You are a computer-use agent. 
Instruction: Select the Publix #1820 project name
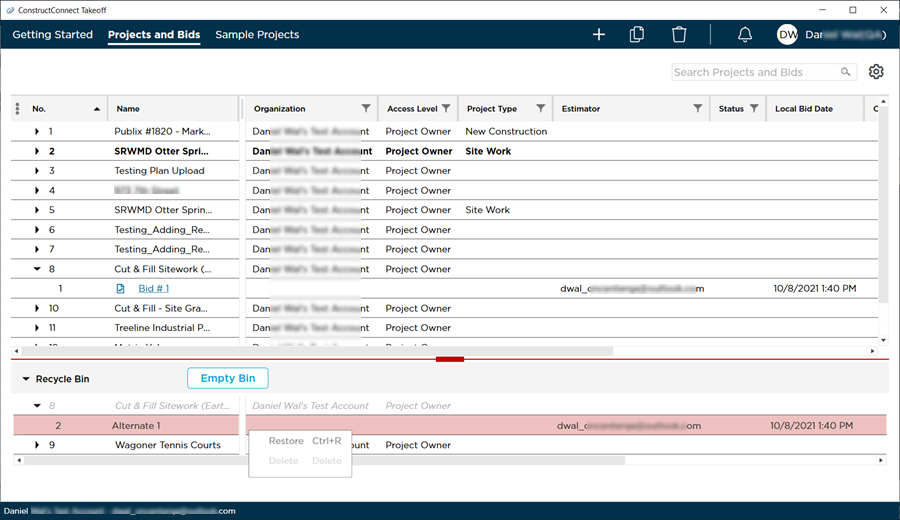point(162,131)
